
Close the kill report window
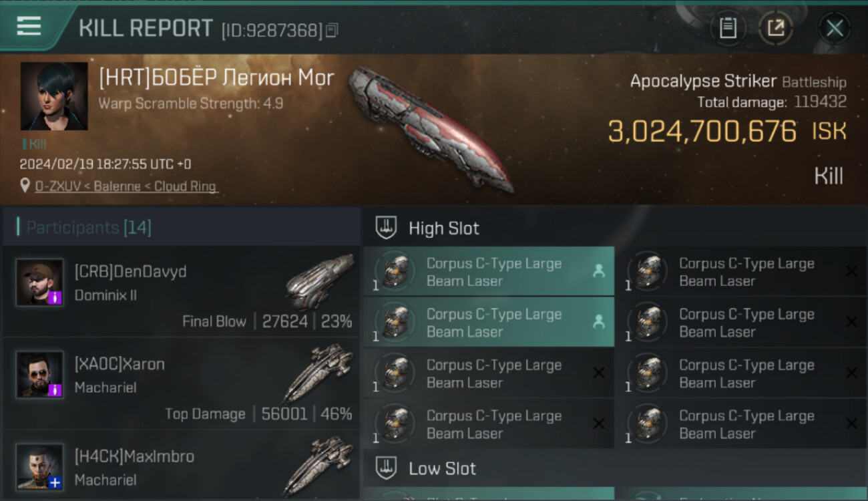tap(835, 28)
